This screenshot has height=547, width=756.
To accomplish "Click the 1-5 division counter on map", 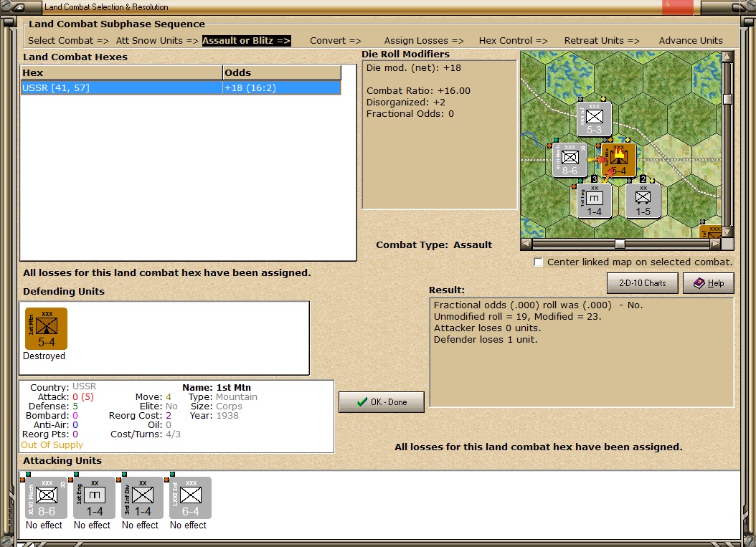I will pyautogui.click(x=643, y=201).
